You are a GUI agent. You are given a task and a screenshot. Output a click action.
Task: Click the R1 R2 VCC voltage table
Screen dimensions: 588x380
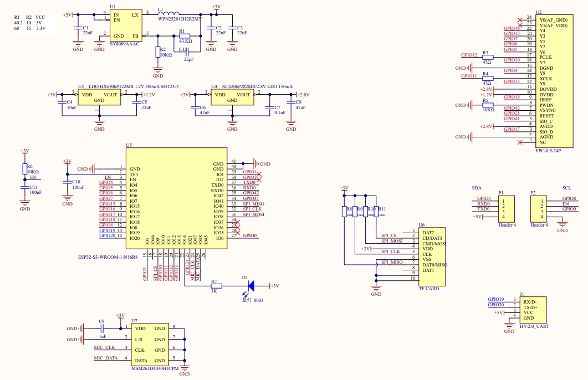click(29, 23)
